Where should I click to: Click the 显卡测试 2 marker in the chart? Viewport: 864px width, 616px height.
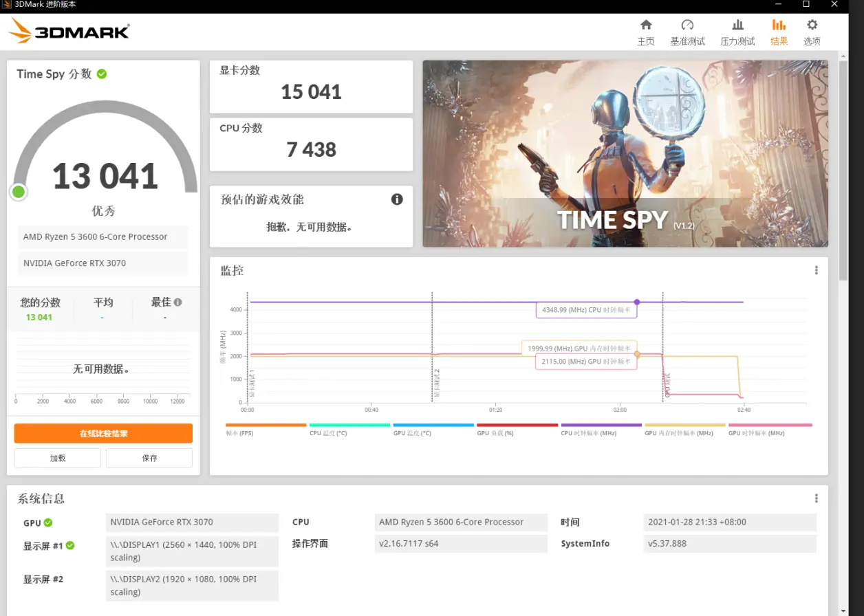pos(436,384)
